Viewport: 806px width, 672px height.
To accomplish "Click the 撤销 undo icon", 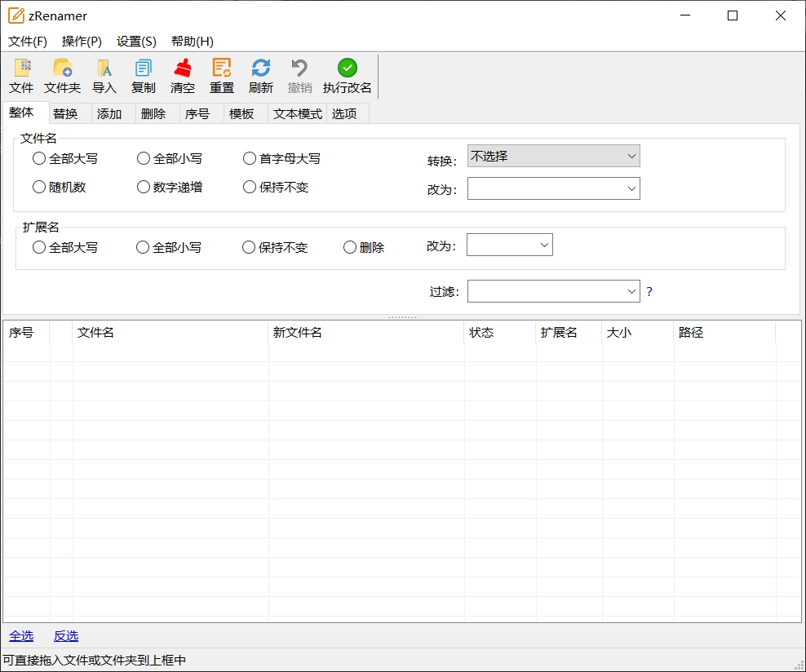I will [x=299, y=76].
